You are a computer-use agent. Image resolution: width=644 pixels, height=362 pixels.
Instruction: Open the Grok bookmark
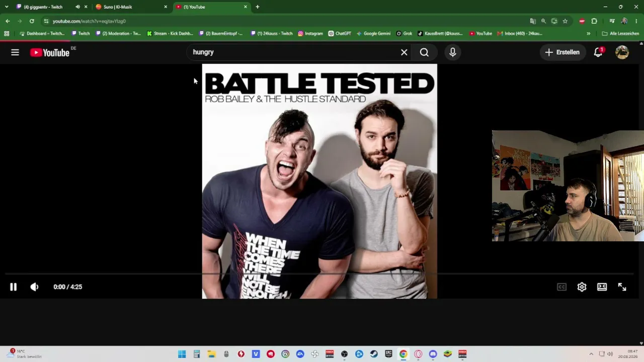click(404, 34)
